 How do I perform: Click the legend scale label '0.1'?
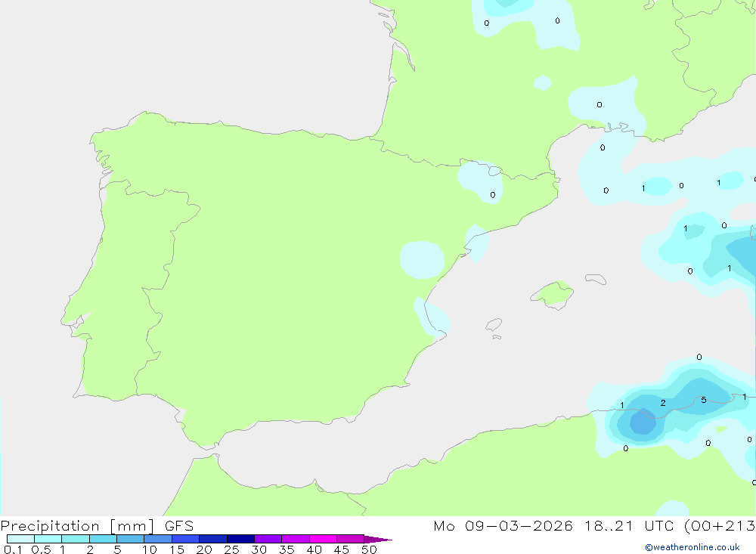(x=13, y=549)
